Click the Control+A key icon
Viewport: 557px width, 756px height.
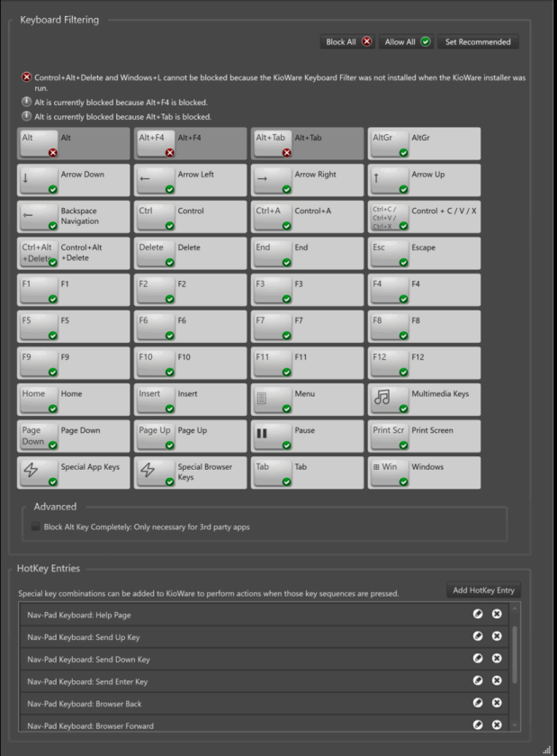[x=273, y=217]
